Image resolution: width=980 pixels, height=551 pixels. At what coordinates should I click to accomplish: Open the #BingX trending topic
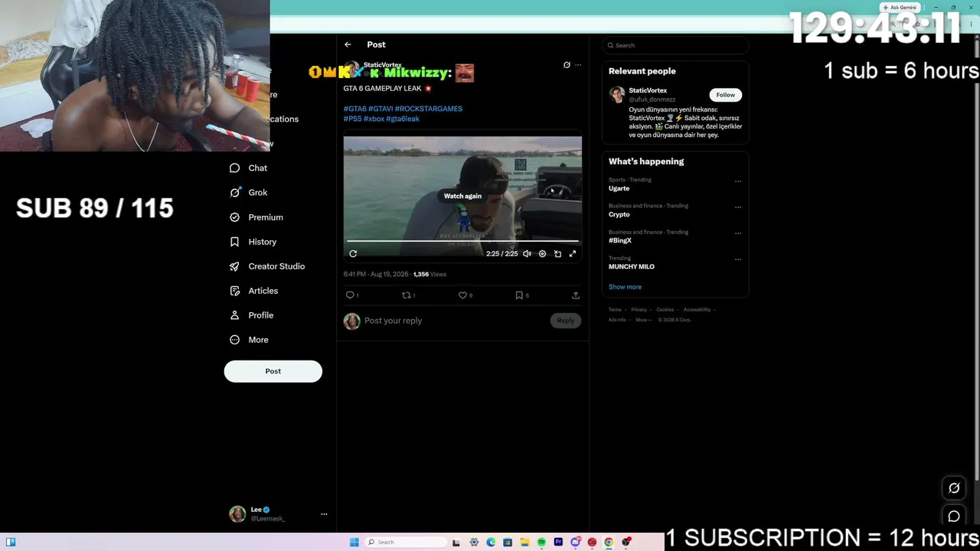tap(620, 240)
